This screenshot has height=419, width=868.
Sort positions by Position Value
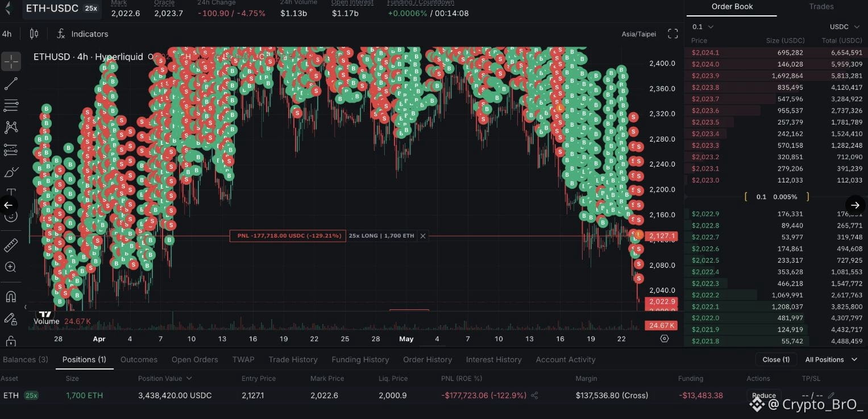pos(165,378)
